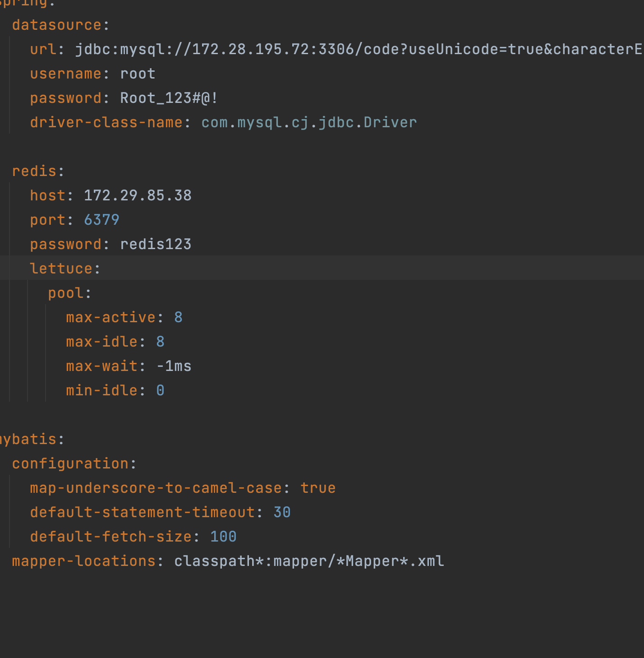Click the username value 'root'
Screen dimensions: 644x658
coord(138,74)
